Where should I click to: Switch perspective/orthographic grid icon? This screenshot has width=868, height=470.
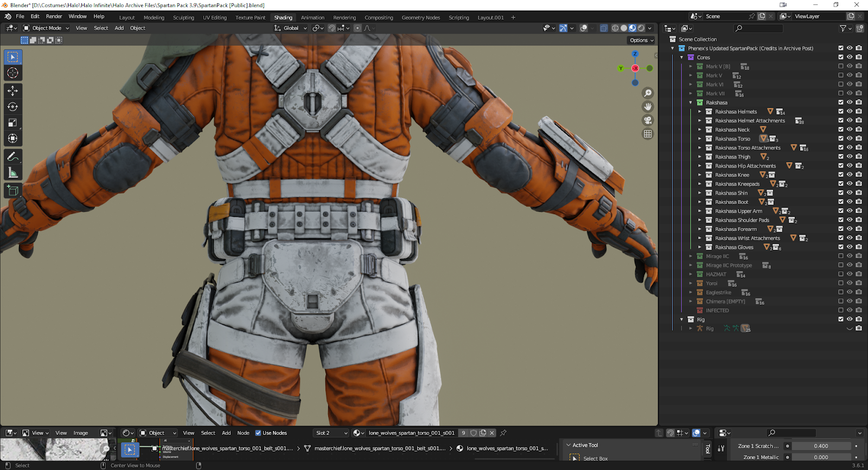[648, 134]
